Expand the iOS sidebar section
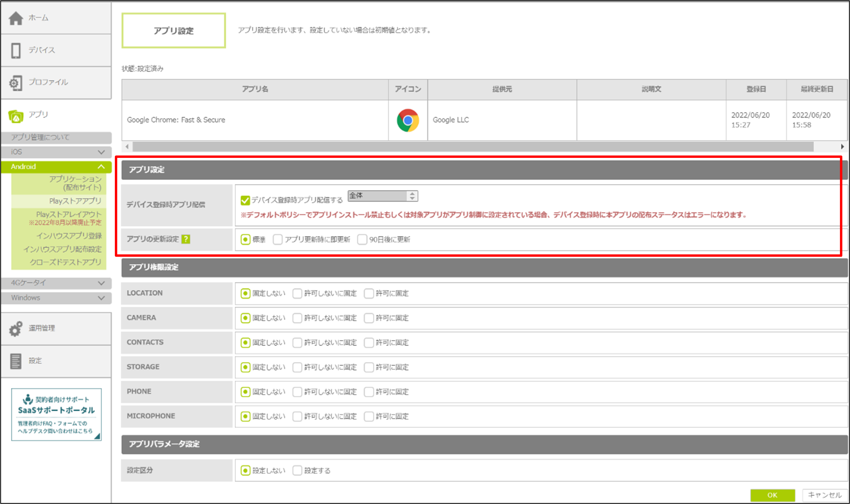Screen dimensions: 850x504 coord(101,152)
